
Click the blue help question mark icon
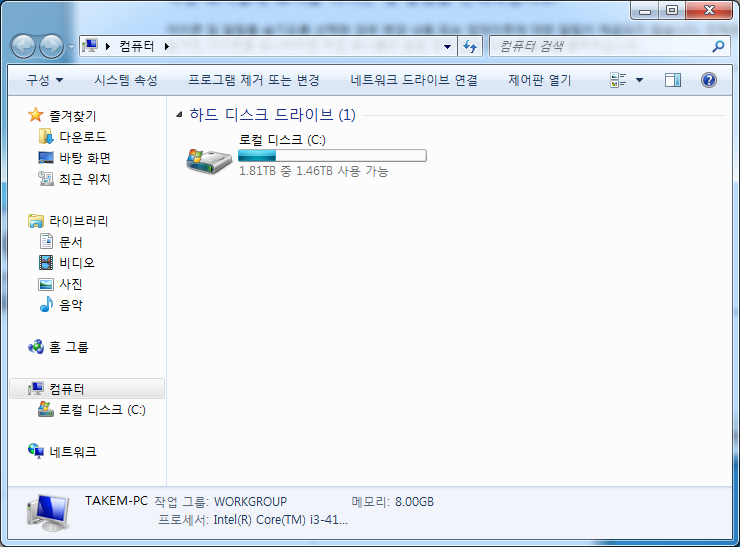709,80
